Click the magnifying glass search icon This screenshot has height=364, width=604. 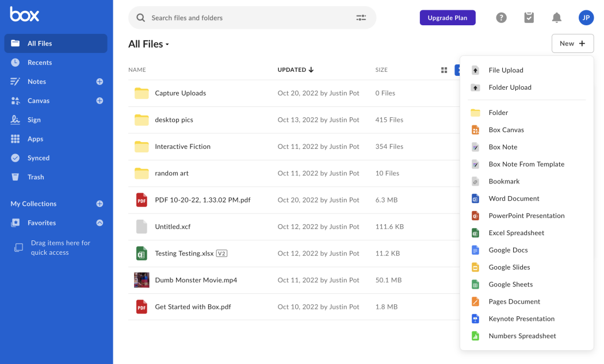pos(140,18)
